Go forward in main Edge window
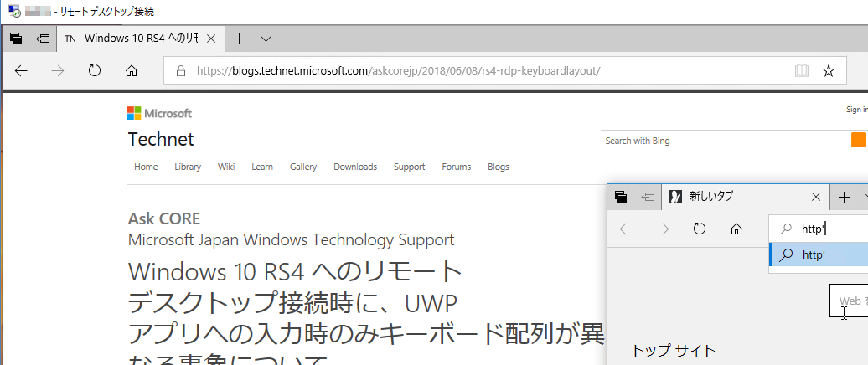Viewport: 868px width, 365px height. point(58,71)
